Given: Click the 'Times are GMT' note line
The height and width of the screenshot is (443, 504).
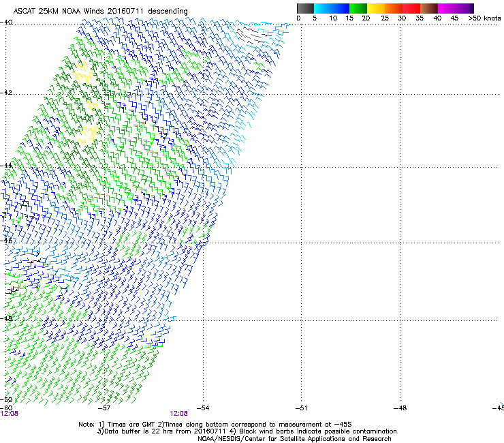Looking at the screenshot, I should click(x=215, y=425).
